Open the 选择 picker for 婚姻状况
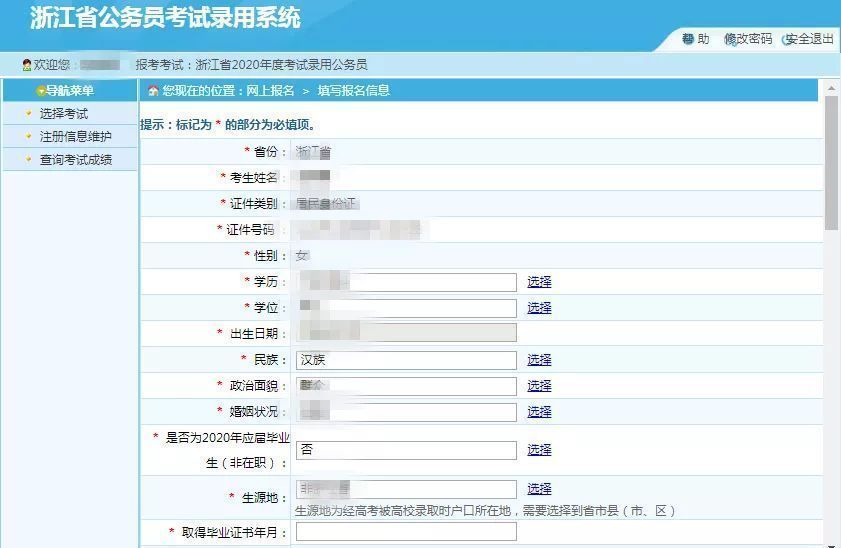The image size is (841, 548). pos(539,412)
